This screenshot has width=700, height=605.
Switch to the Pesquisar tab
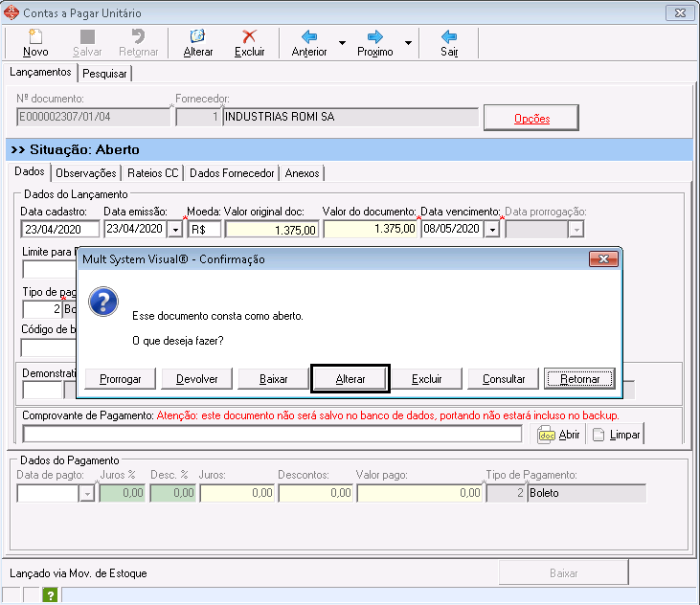tap(105, 74)
